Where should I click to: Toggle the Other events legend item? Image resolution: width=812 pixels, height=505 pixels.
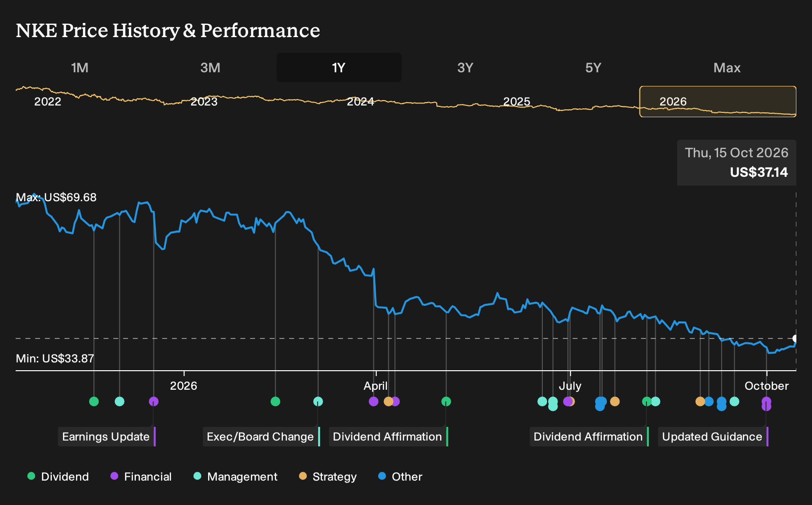pyautogui.click(x=400, y=477)
